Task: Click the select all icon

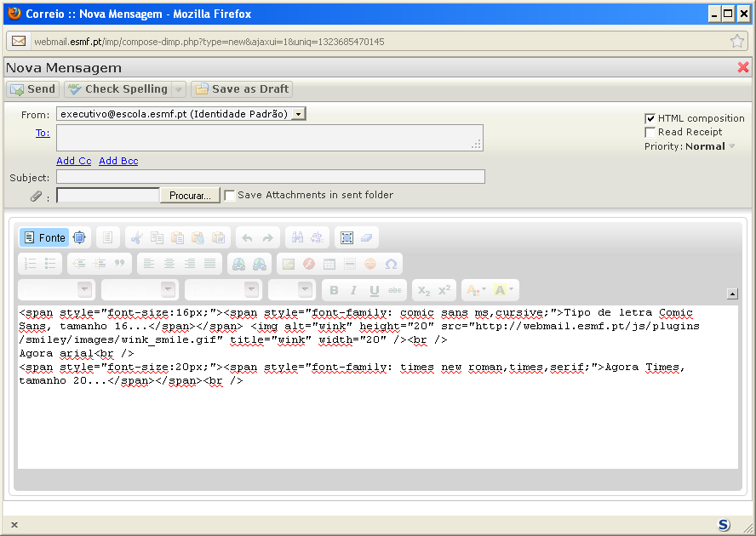Action: point(346,238)
